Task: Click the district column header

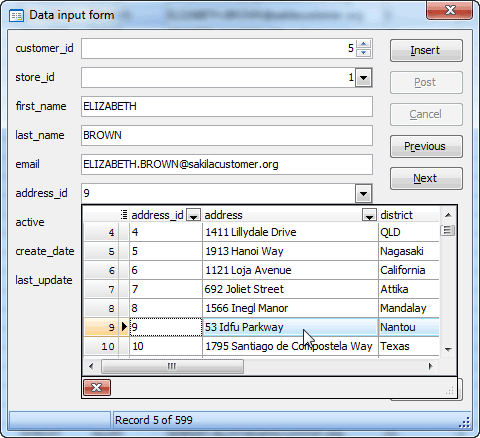Action: 409,215
